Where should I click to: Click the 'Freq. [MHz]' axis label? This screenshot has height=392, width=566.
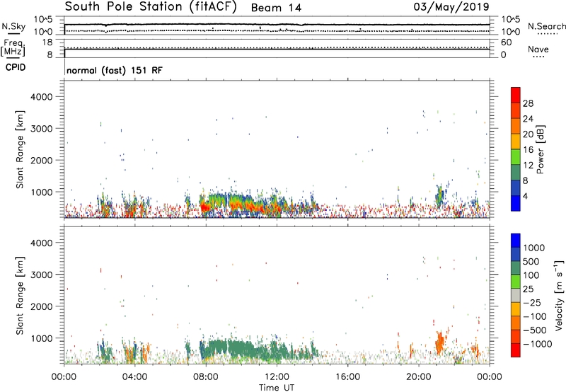click(x=13, y=48)
